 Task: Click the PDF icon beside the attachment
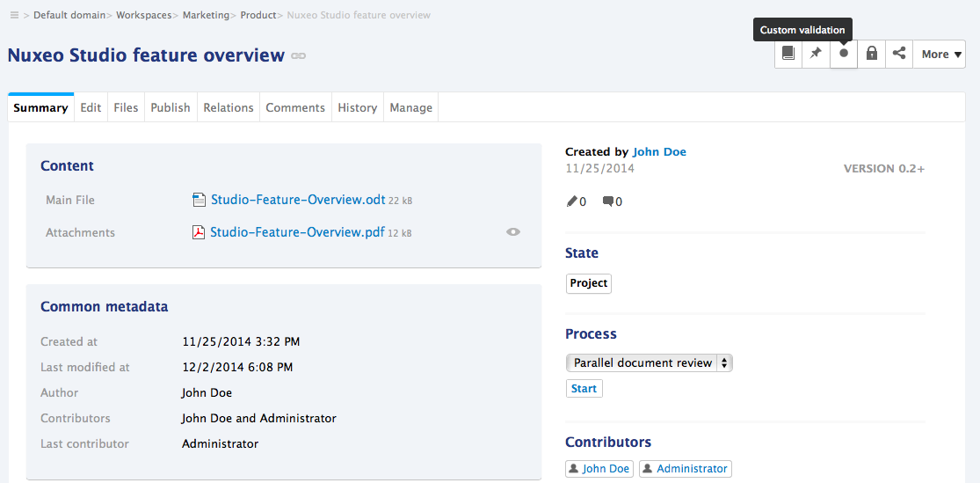pyautogui.click(x=199, y=233)
